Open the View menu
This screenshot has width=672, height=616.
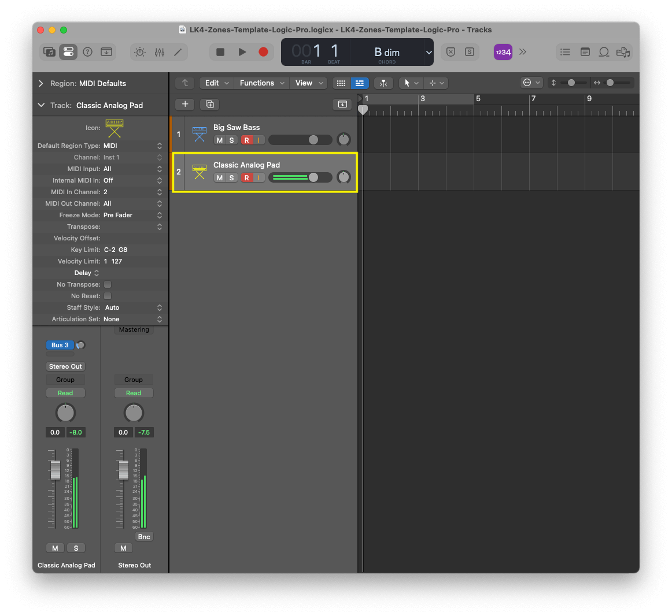309,83
